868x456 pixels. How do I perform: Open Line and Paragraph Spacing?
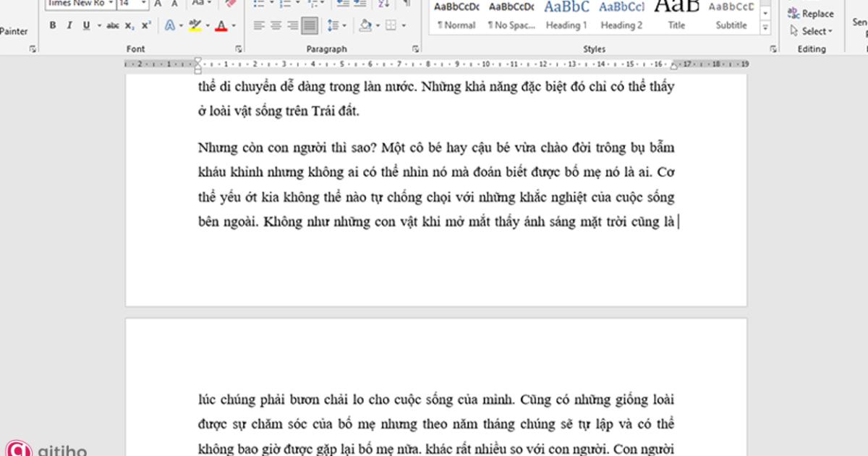(336, 25)
